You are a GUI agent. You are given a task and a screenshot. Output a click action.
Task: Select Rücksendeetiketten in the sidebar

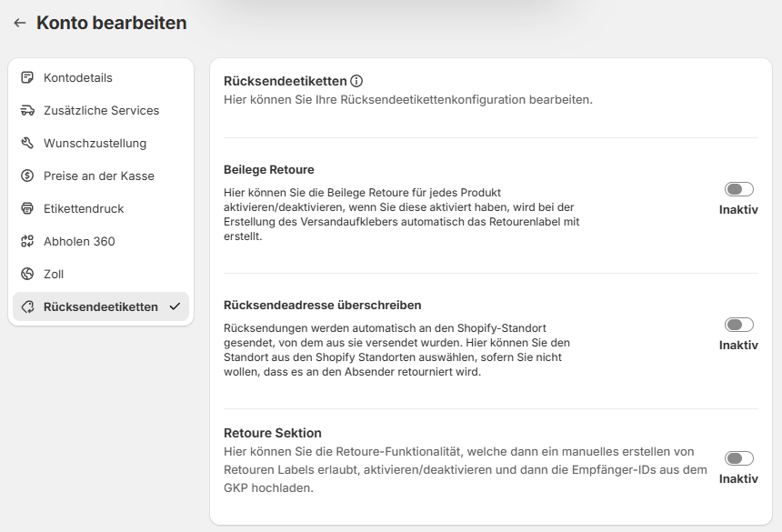pos(101,306)
